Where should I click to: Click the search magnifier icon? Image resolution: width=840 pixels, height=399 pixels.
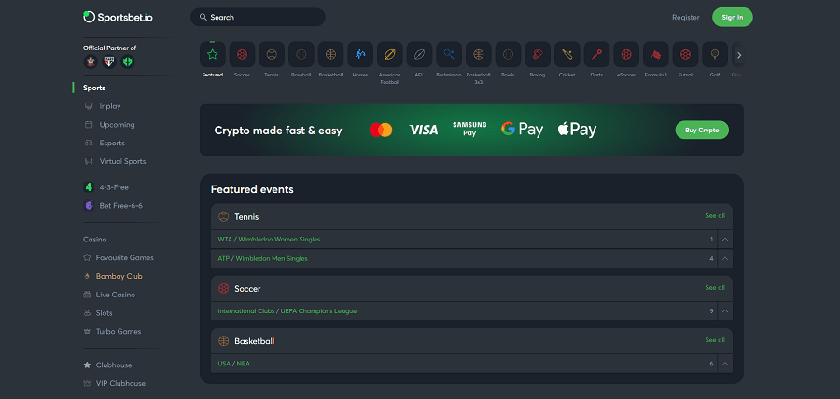[x=203, y=17]
